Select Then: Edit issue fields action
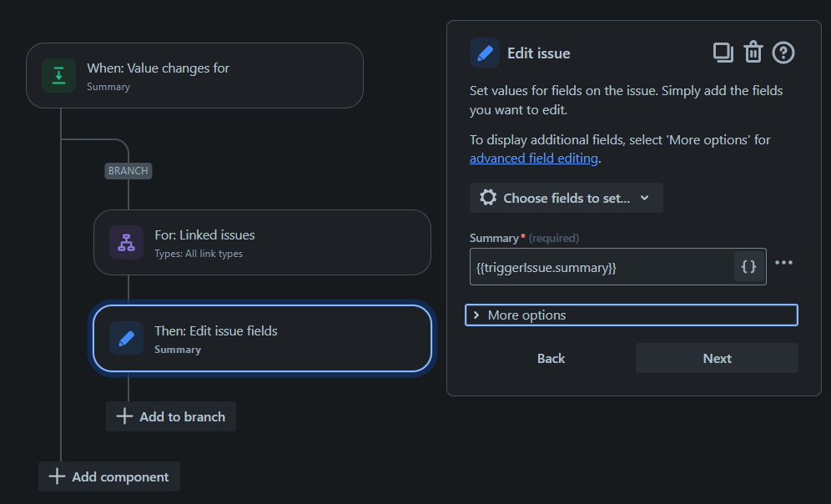This screenshot has width=831, height=504. pyautogui.click(x=262, y=339)
